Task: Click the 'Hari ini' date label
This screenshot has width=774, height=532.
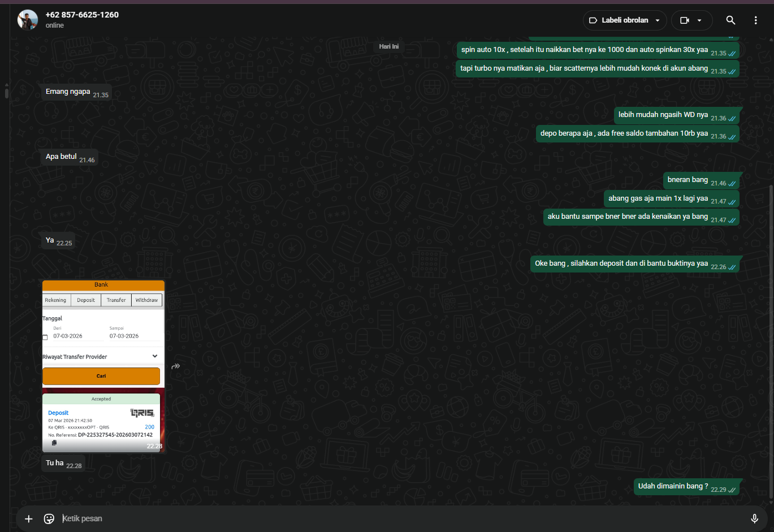Action: (x=389, y=46)
